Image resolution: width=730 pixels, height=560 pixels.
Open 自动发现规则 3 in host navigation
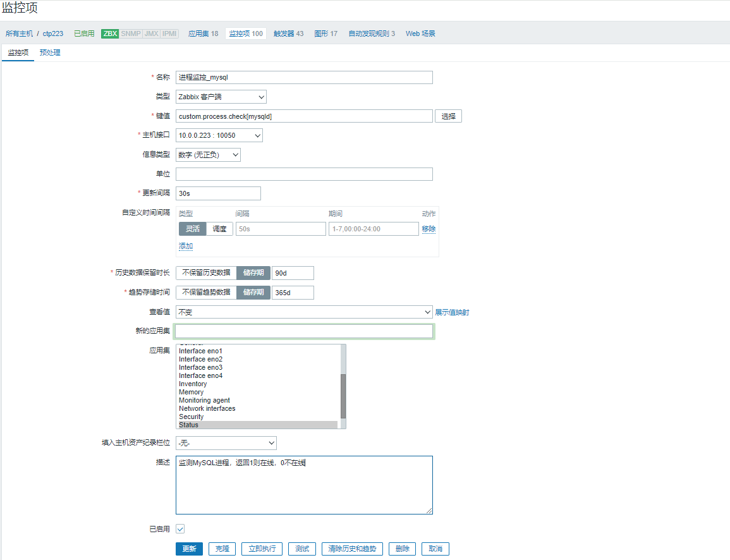click(x=372, y=33)
